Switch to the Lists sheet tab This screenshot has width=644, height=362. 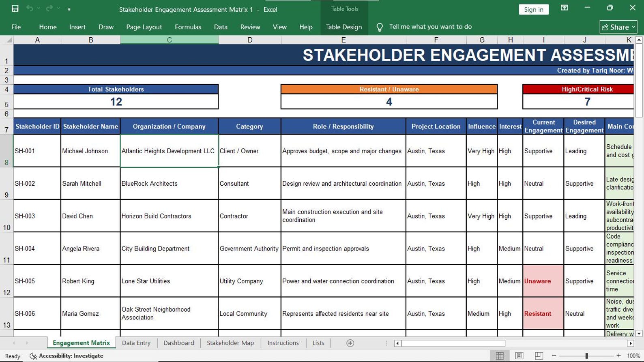318,343
